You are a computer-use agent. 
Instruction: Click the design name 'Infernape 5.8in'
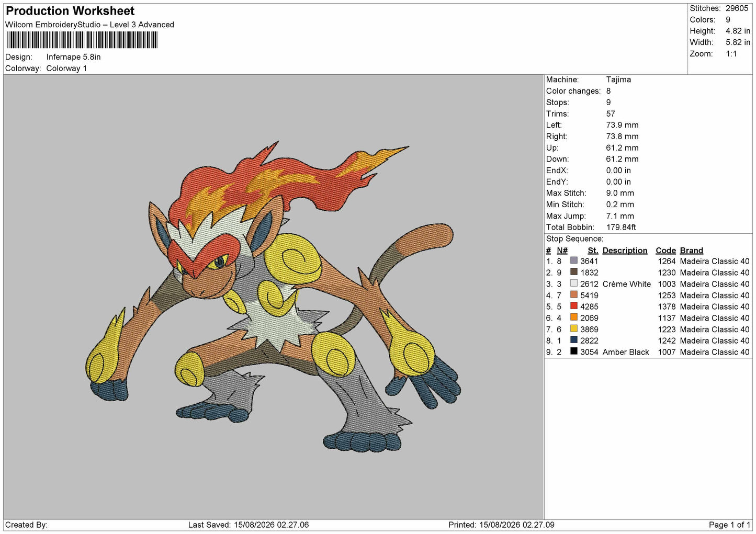point(73,57)
